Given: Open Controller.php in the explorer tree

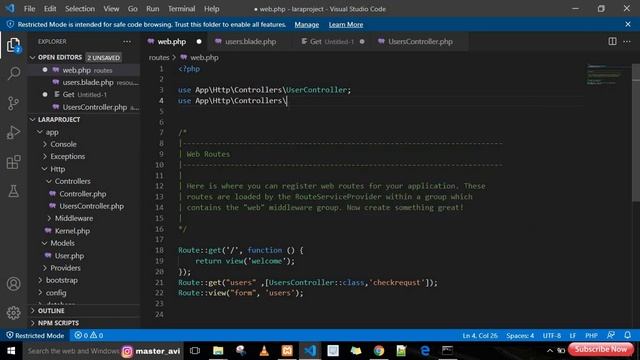Looking at the screenshot, I should coord(83,194).
